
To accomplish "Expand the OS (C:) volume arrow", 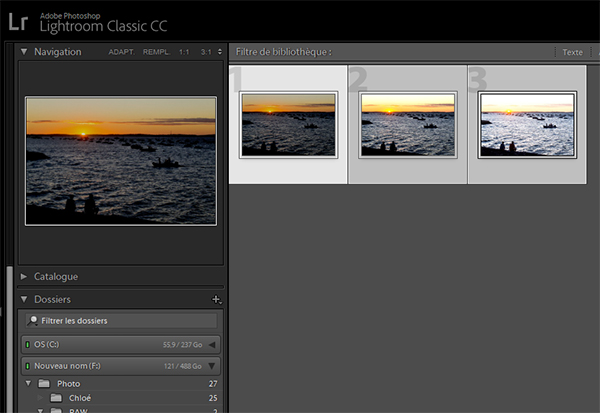I will point(212,345).
